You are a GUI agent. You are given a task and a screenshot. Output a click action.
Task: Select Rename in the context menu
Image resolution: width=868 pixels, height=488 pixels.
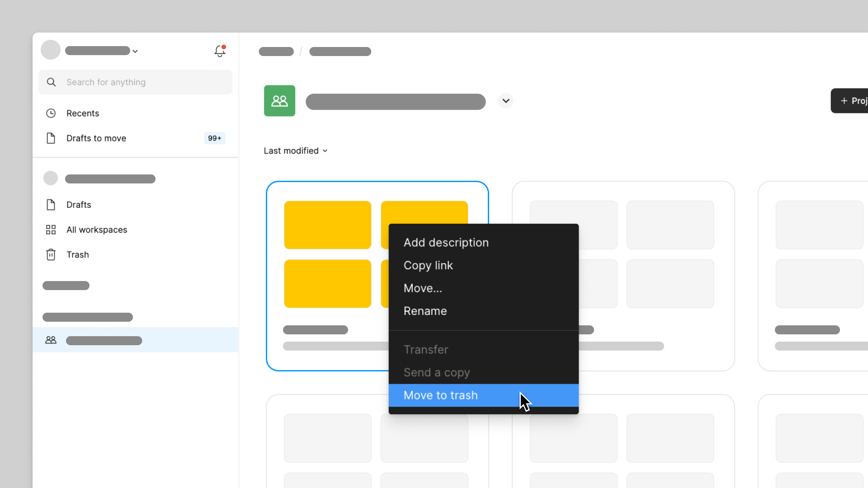425,311
